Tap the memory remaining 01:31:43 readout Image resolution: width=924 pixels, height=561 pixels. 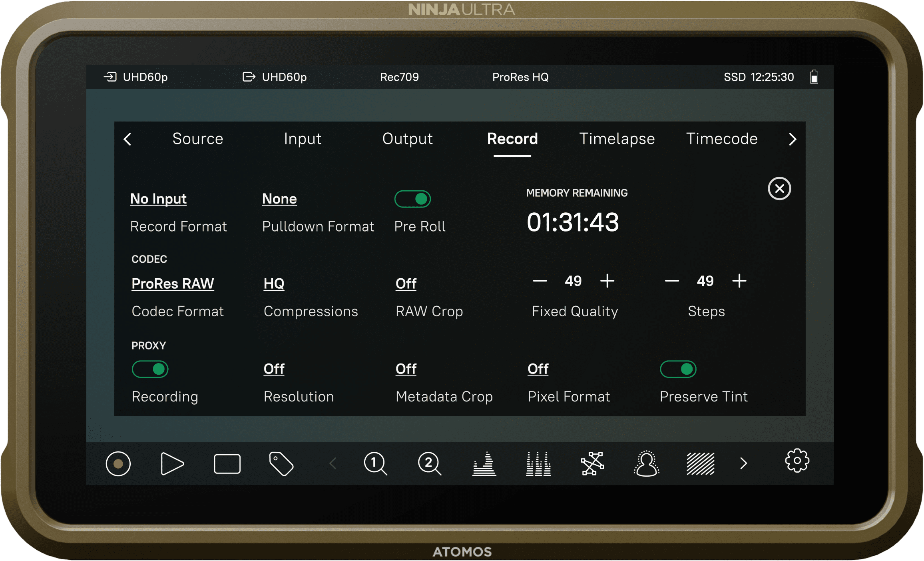click(573, 222)
